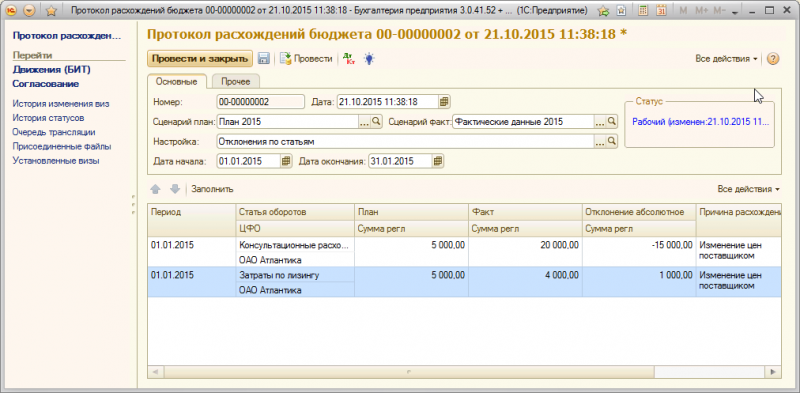Screen dimensions: 800x393
Task: Open calendar for Дата окончания field
Action: point(437,161)
